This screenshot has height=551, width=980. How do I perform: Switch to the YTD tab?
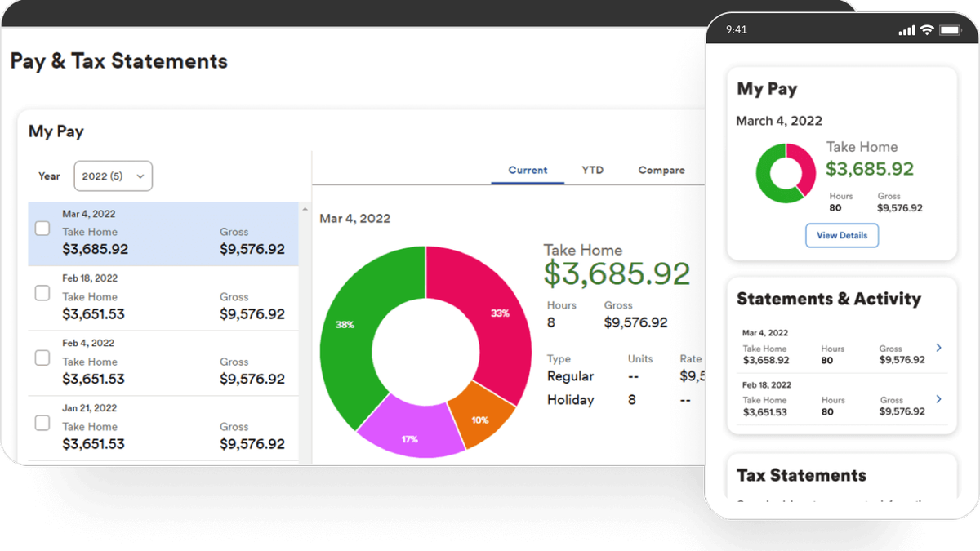[x=592, y=170]
